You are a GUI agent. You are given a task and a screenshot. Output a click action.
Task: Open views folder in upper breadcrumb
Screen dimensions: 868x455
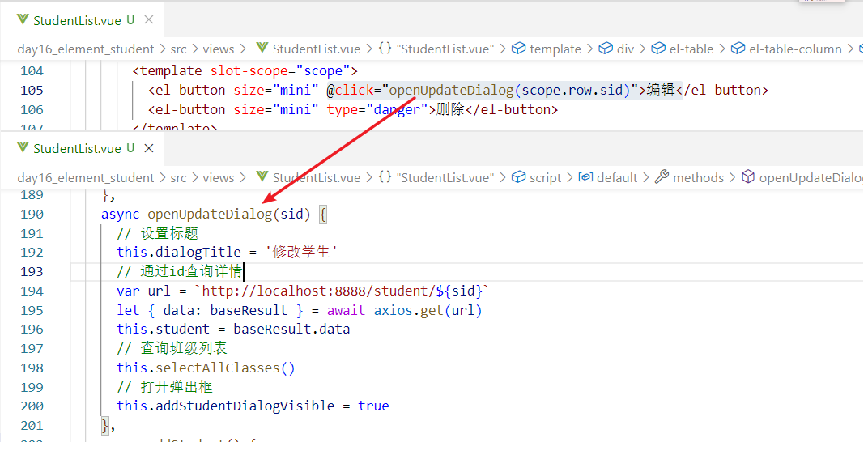pyautogui.click(x=218, y=49)
